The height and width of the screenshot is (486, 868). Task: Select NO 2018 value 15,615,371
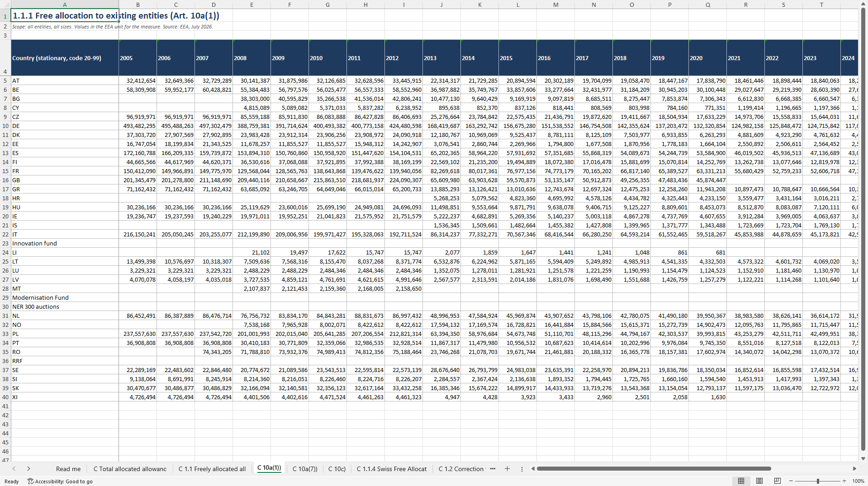pyautogui.click(x=631, y=325)
